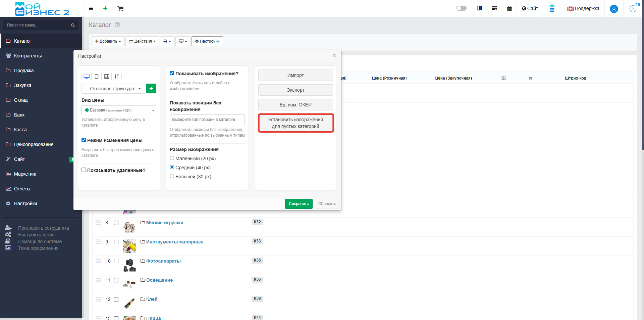
Task: Go to Склад menu section
Action: 21,100
